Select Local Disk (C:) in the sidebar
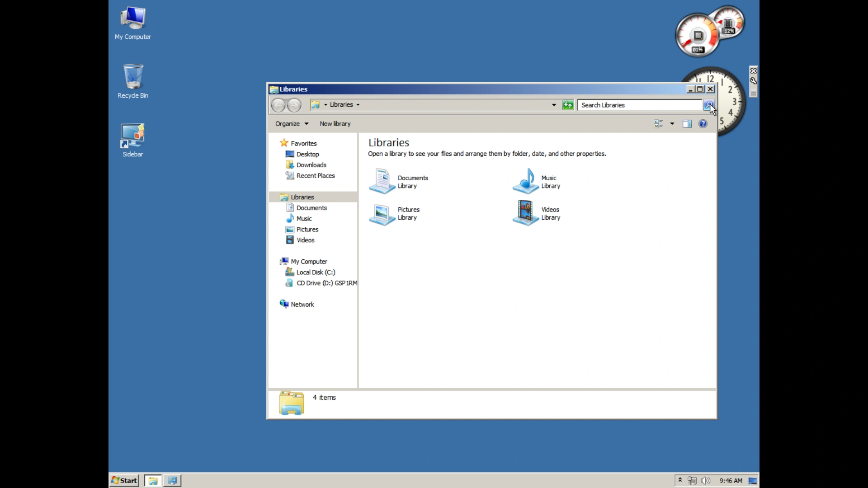 [x=315, y=272]
